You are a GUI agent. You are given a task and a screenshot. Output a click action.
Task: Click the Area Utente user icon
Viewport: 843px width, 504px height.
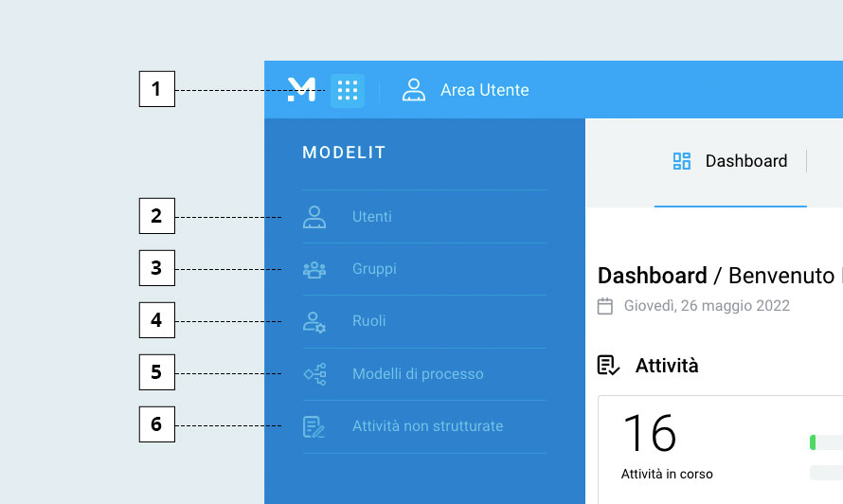pyautogui.click(x=413, y=90)
